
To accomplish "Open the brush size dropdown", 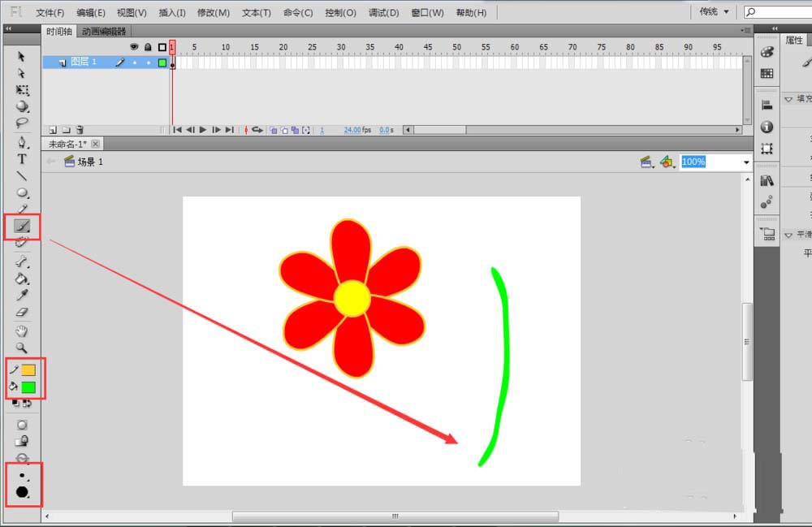I will pos(22,475).
